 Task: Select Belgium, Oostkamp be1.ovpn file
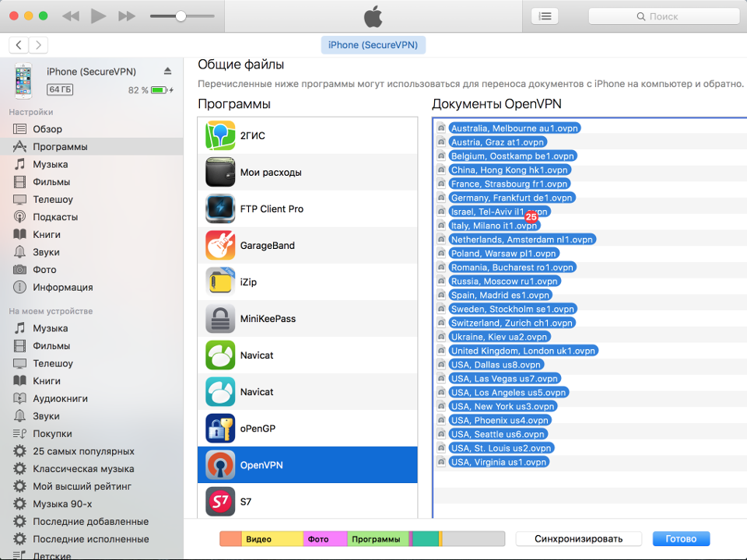513,156
